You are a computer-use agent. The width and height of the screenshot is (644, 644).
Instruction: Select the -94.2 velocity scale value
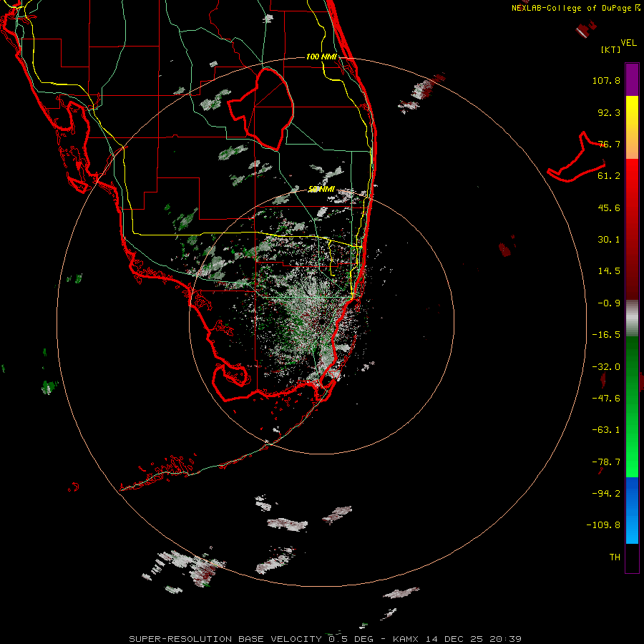[606, 494]
